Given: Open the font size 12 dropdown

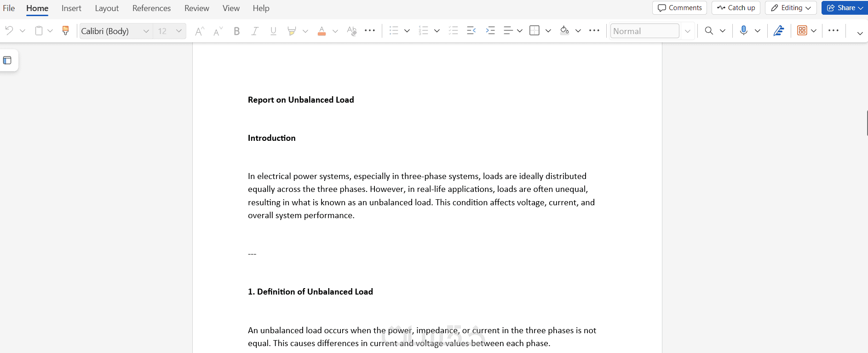Looking at the screenshot, I should [179, 31].
